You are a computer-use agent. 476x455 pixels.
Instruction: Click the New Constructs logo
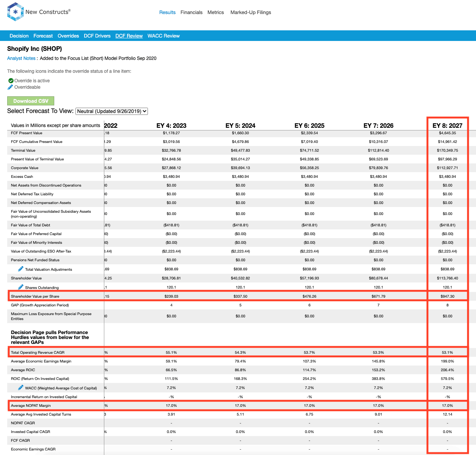[39, 12]
